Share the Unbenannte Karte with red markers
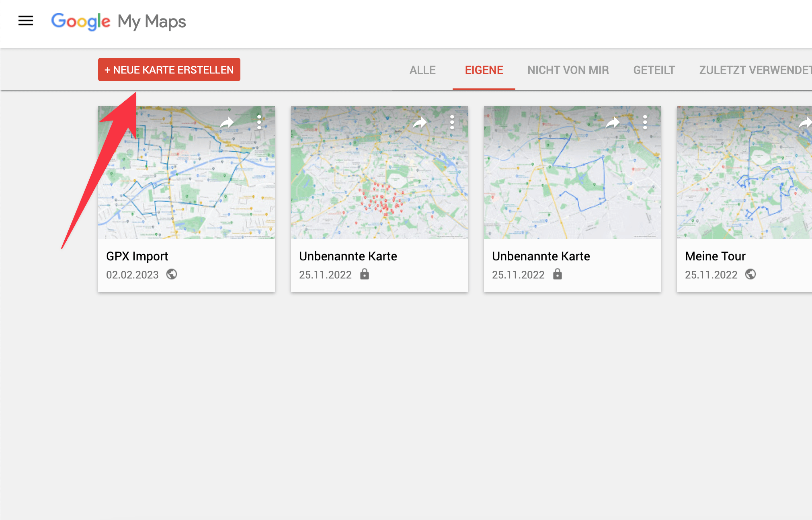 point(420,122)
